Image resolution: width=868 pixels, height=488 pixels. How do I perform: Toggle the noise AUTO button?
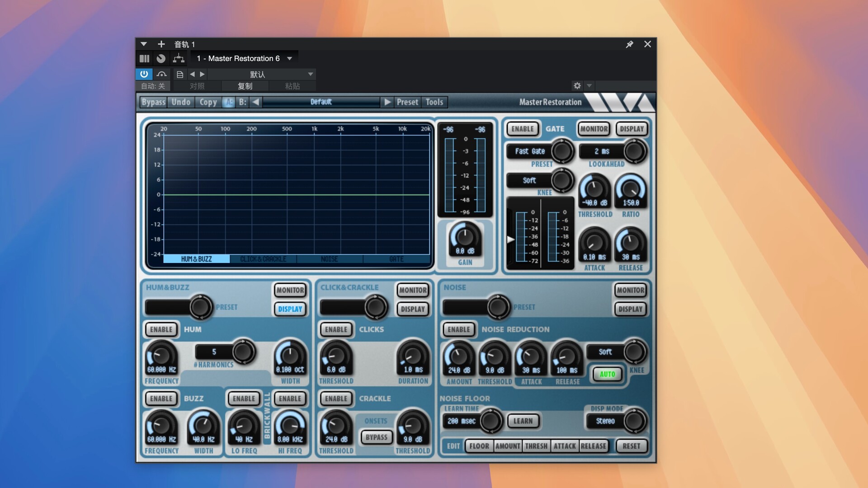tap(608, 374)
